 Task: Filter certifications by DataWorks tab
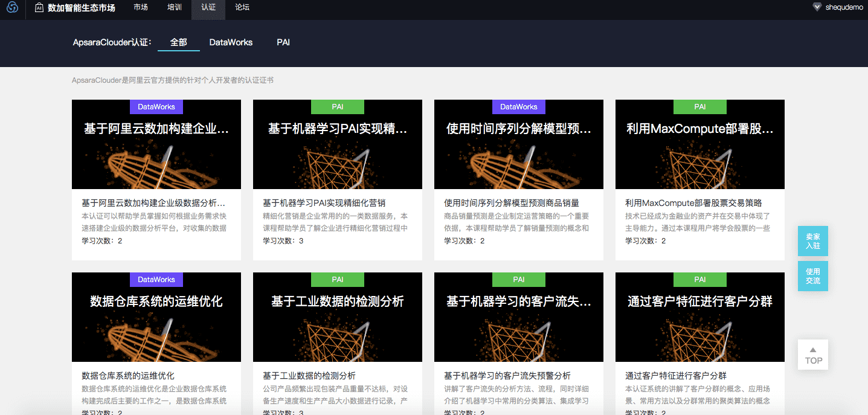click(231, 42)
